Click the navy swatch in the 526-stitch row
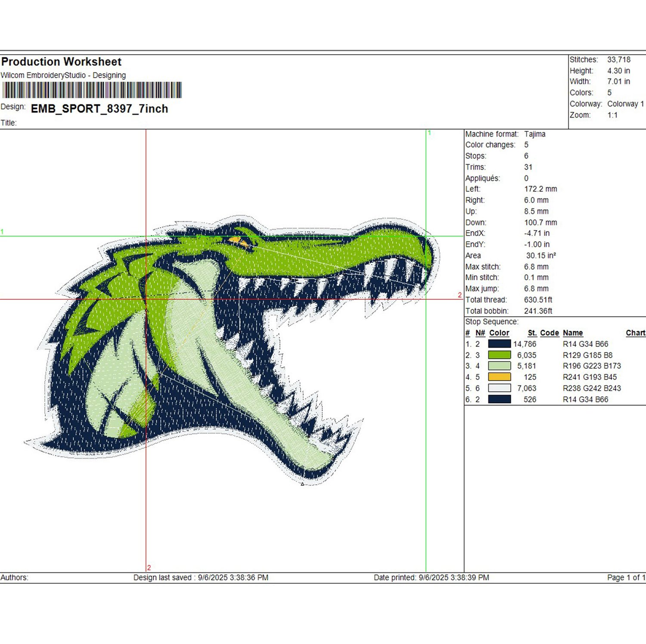The width and height of the screenshot is (646, 644). (499, 399)
